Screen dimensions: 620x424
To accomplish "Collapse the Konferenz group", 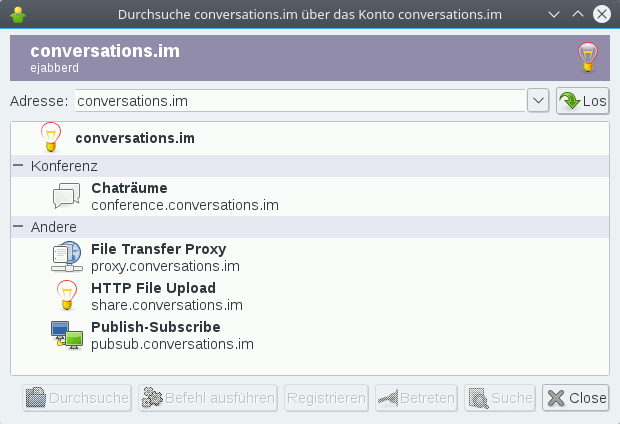I will 18,165.
